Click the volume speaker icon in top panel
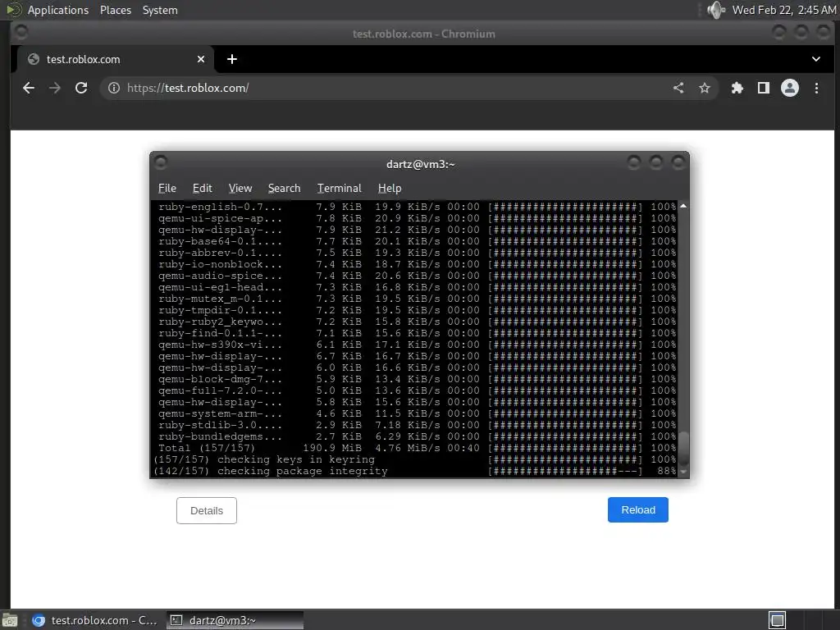Image resolution: width=840 pixels, height=630 pixels. click(x=715, y=10)
